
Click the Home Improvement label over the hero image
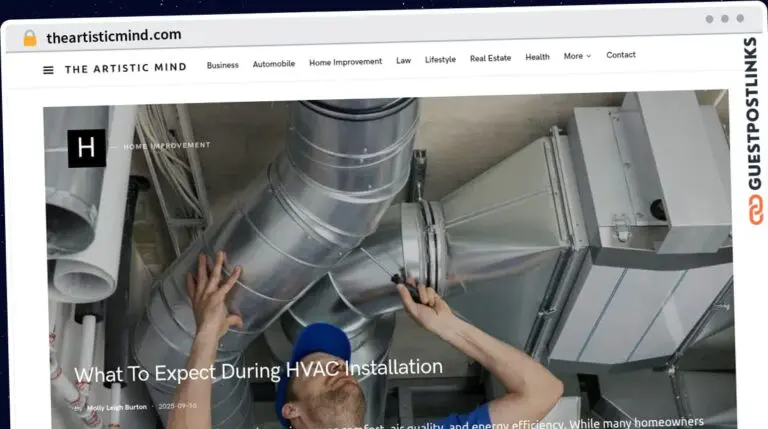[166, 146]
